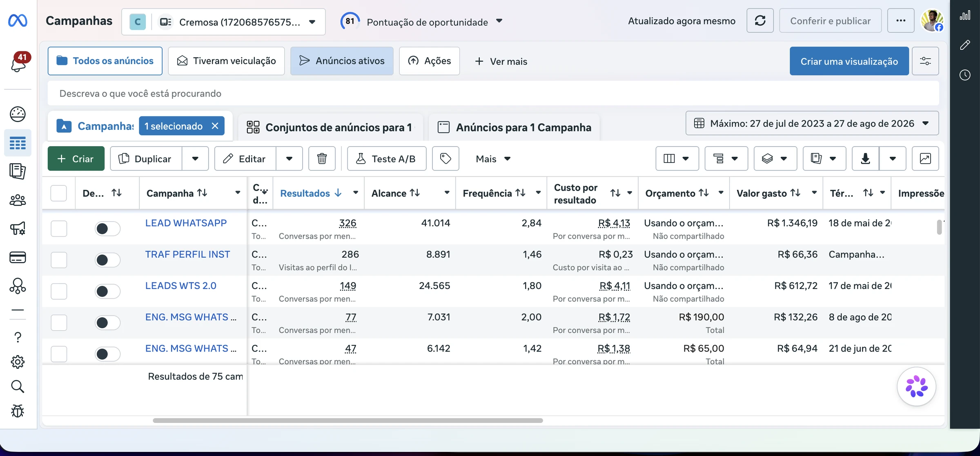Click the search magnifier icon in sidebar
This screenshot has width=980, height=456.
coord(18,386)
